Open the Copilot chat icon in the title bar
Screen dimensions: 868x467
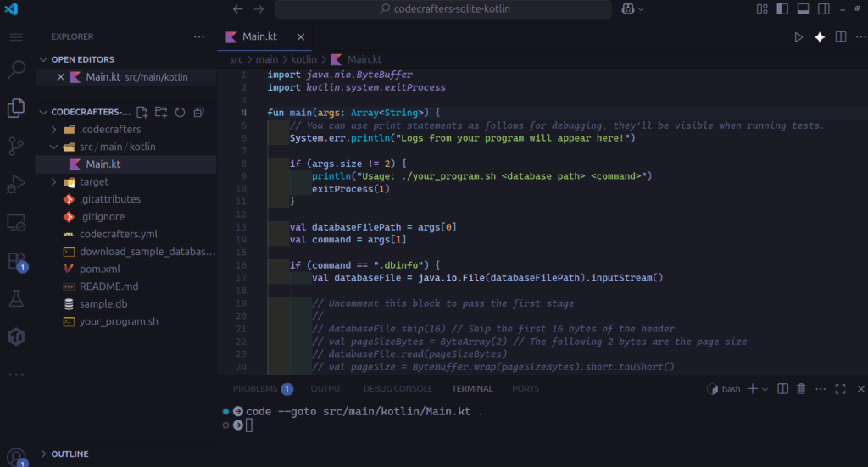[x=628, y=8]
